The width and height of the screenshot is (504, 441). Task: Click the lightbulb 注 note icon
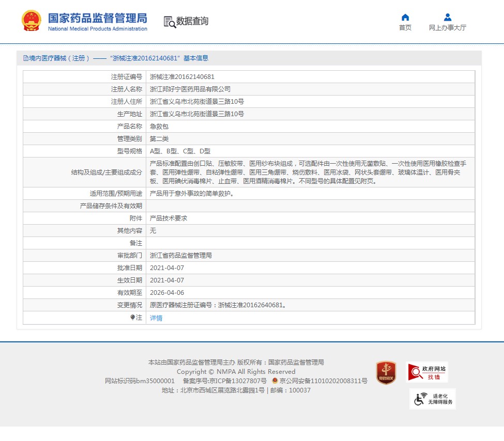tap(132, 318)
